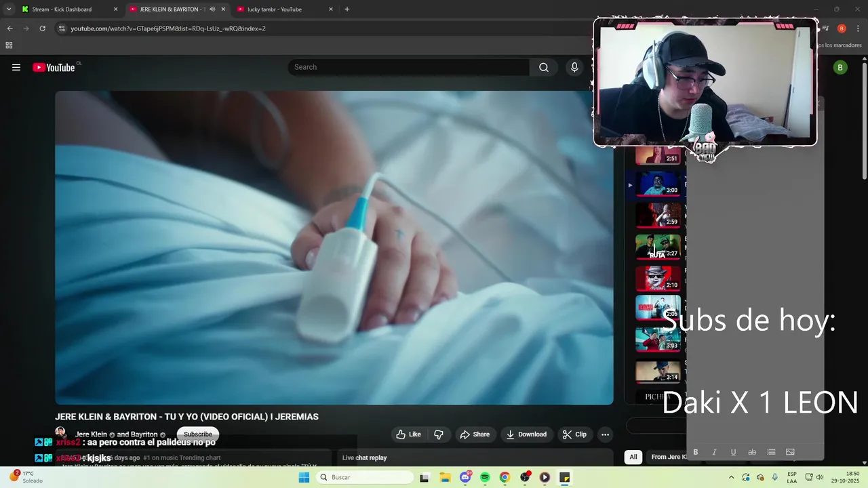This screenshot has width=868, height=488.
Task: Open Discord from the taskbar
Action: pyautogui.click(x=465, y=477)
